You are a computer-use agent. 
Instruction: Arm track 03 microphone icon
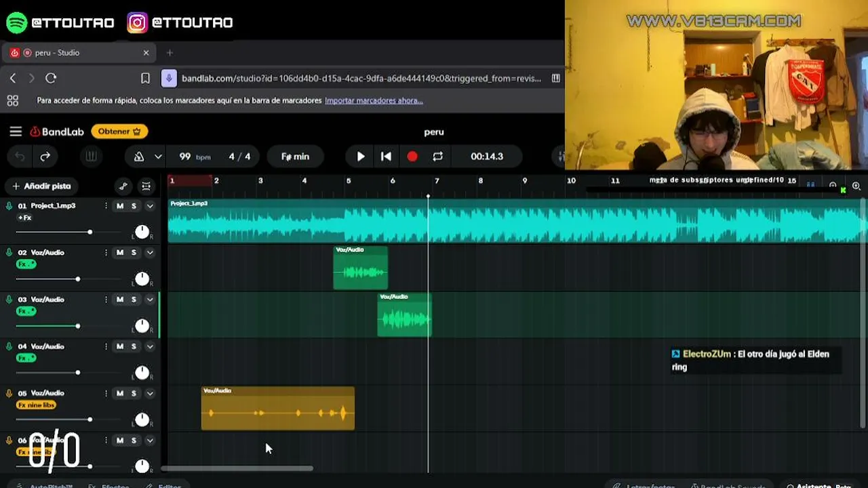9,300
